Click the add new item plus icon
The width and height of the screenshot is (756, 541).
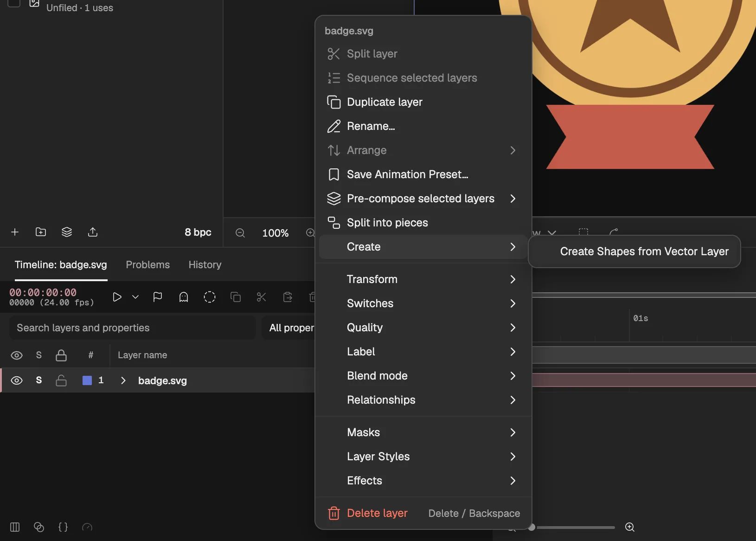tap(15, 232)
